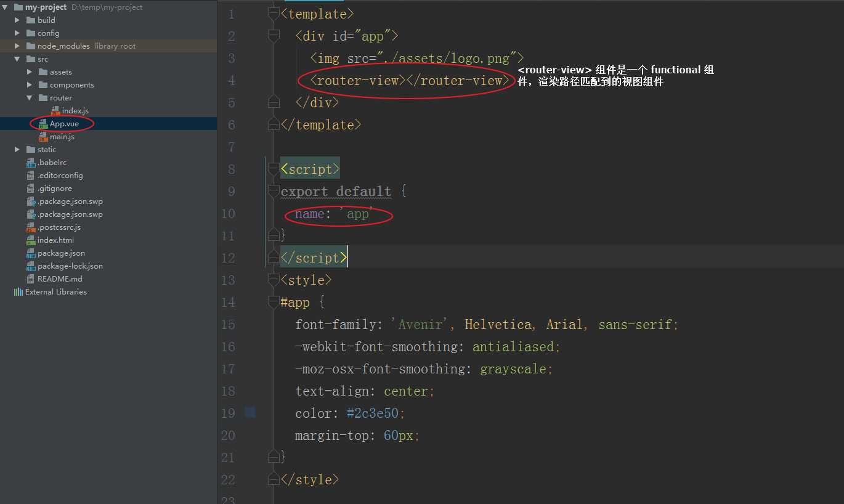The image size is (844, 504).
Task: Select .editorconfig in the project tree
Action: tap(60, 176)
